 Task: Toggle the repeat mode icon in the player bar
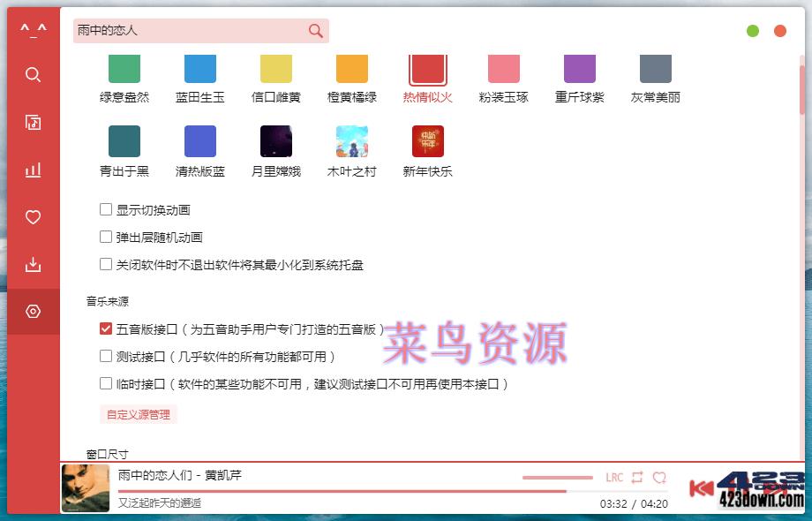637,477
